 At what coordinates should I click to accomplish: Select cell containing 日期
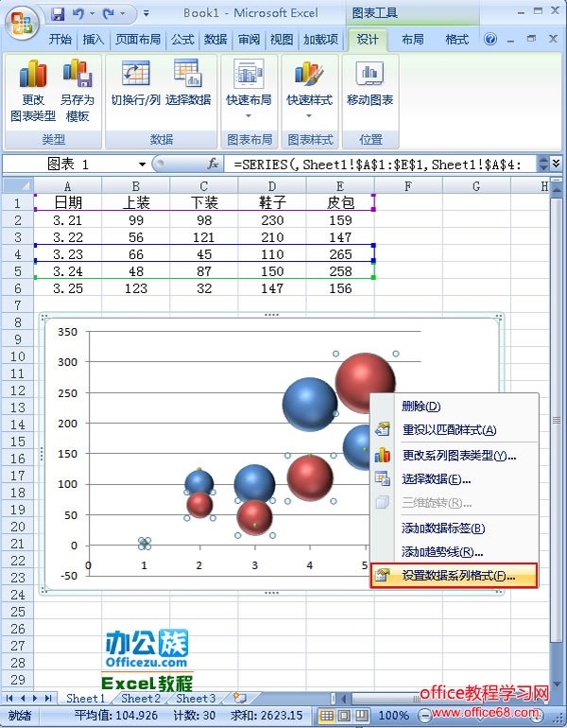tap(68, 203)
